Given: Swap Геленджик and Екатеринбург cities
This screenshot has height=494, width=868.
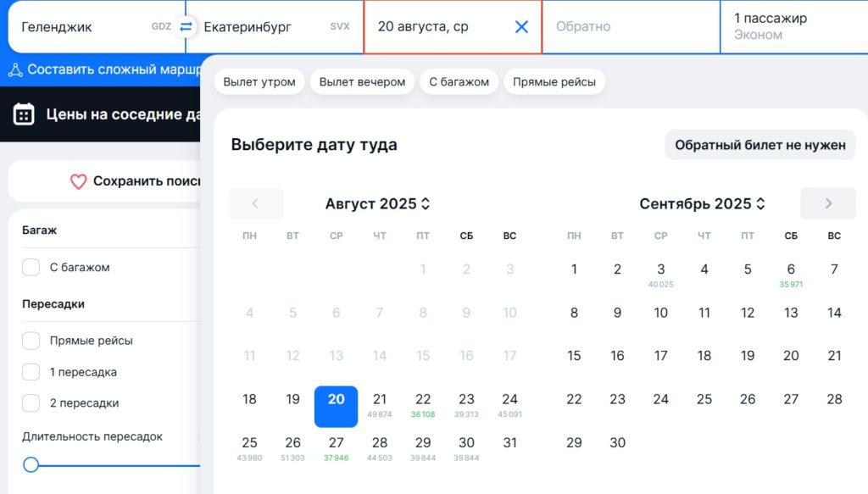Looking at the screenshot, I should click(184, 26).
